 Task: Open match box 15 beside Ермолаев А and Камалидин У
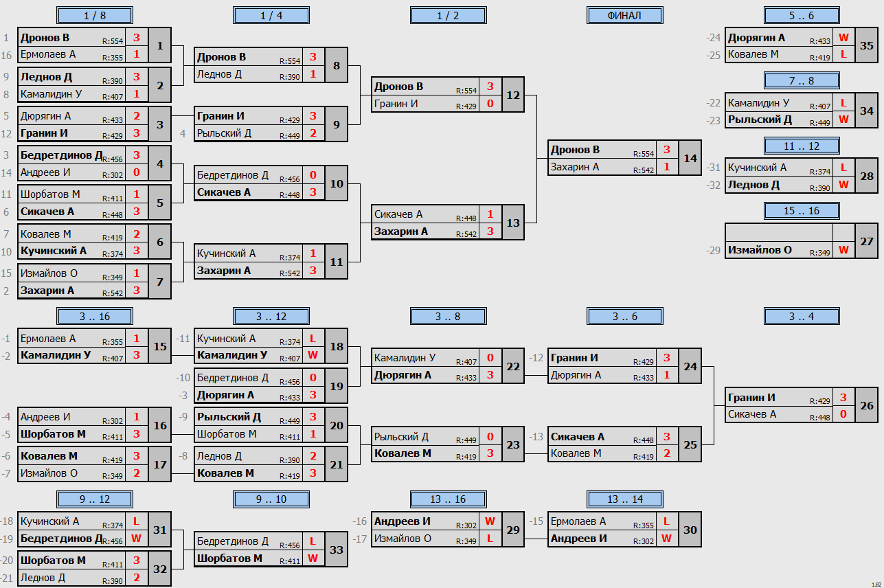159,347
